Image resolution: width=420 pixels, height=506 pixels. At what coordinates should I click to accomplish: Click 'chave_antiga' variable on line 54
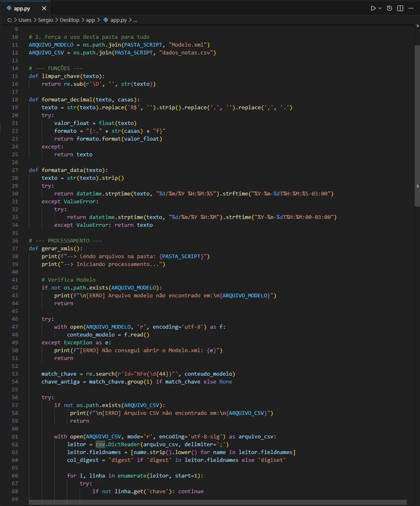click(x=60, y=381)
